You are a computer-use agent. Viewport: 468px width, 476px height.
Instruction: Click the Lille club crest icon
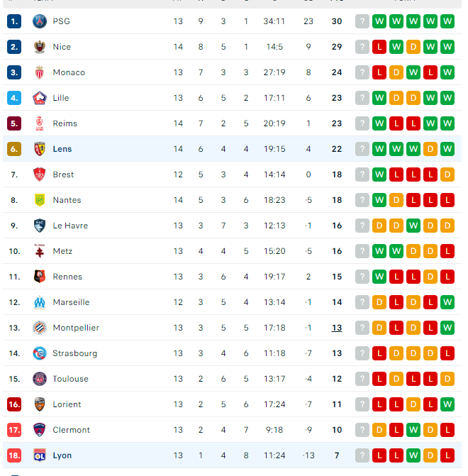(x=39, y=98)
